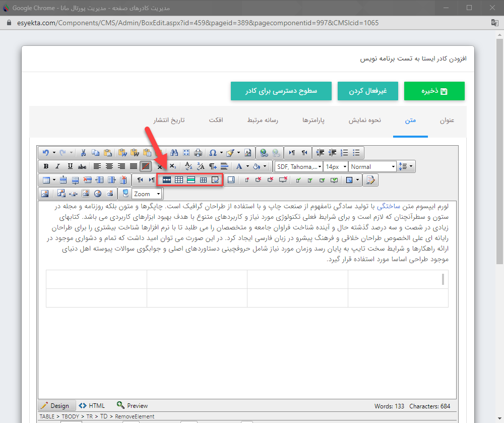The image size is (504, 423).
Task: Open the font family dropdown showing Tahoma
Action: (x=298, y=166)
